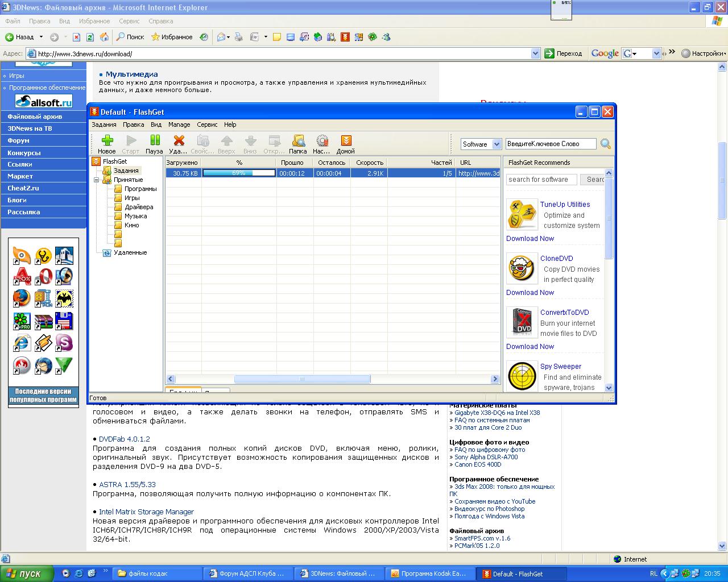The width and height of the screenshot is (728, 582).
Task: Open the IE address bar dropdown
Action: click(535, 53)
